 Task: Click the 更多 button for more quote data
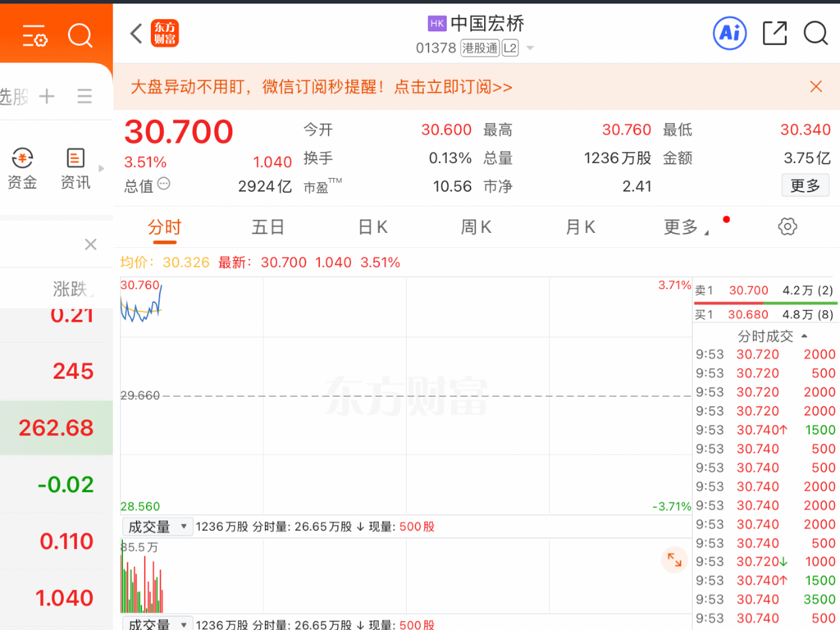click(806, 185)
